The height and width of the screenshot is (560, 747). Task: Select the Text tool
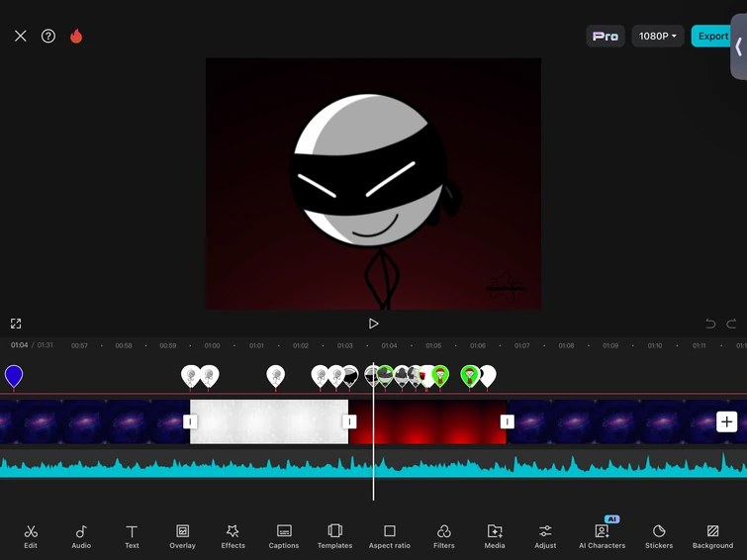tap(132, 535)
